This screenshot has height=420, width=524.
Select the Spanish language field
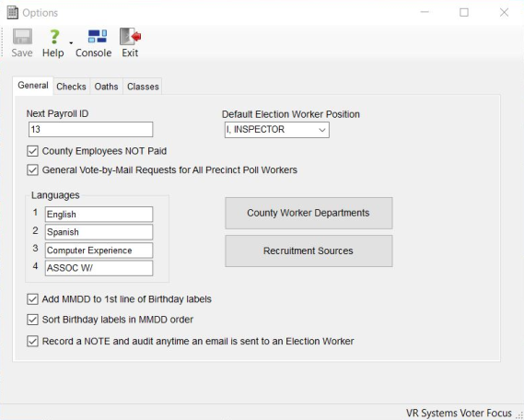click(99, 232)
